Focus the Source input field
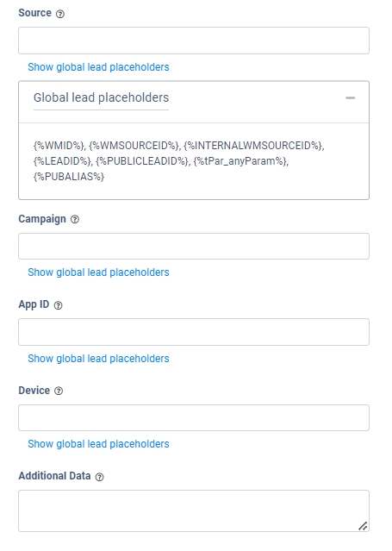This screenshot has height=551, width=392. point(194,41)
